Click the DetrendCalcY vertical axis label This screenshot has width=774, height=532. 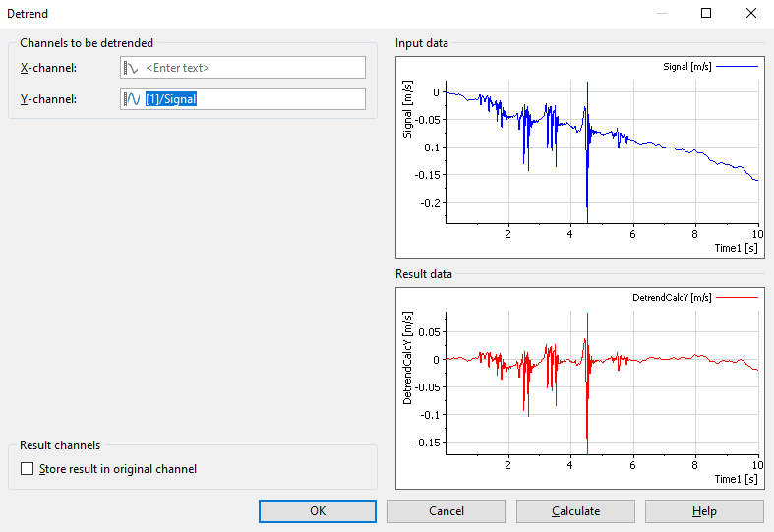point(408,358)
